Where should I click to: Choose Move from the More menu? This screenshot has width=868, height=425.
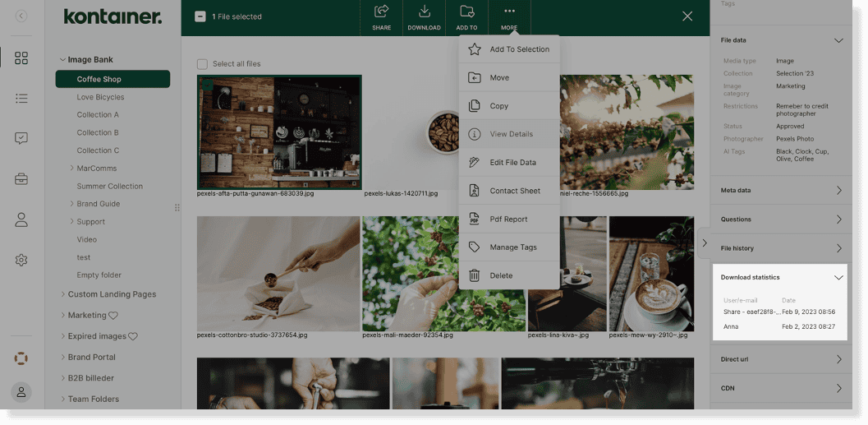pos(509,77)
